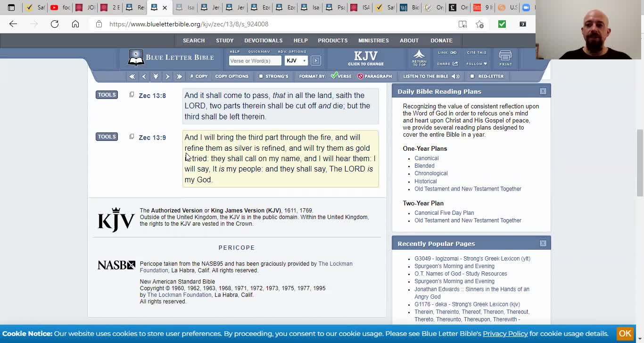Switch to the YouTube browser tab
This screenshot has width=644, height=343.
coord(60,8)
